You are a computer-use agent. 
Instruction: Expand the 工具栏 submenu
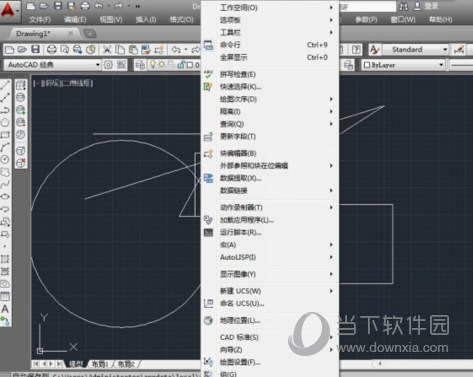coord(270,32)
